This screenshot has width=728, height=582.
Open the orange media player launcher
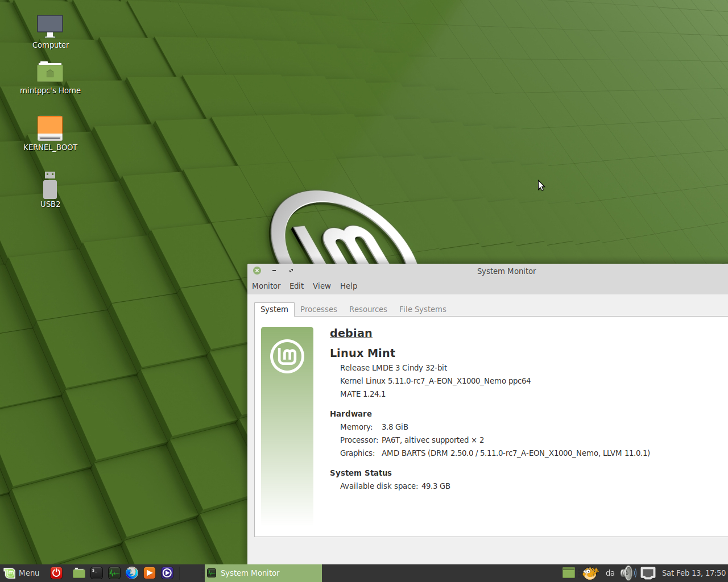150,573
